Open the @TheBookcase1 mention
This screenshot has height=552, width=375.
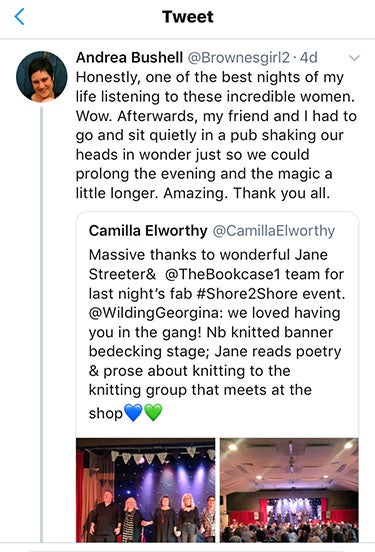click(x=223, y=274)
